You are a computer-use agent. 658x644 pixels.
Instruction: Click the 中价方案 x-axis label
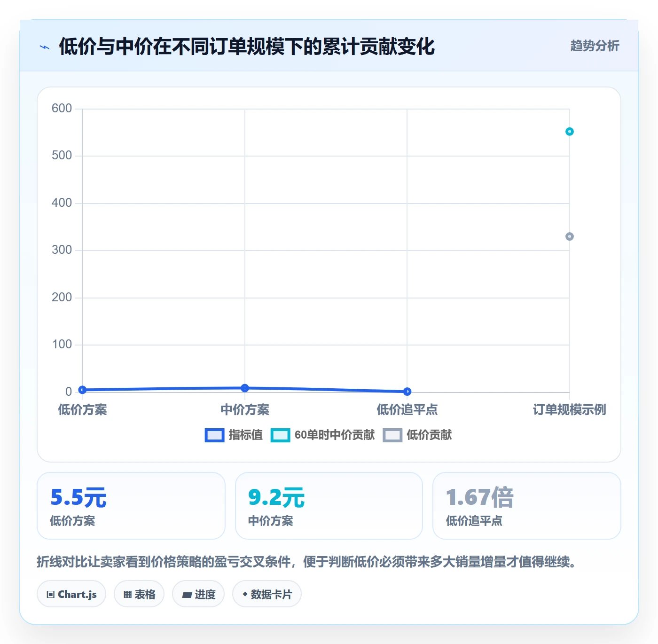pyautogui.click(x=245, y=410)
